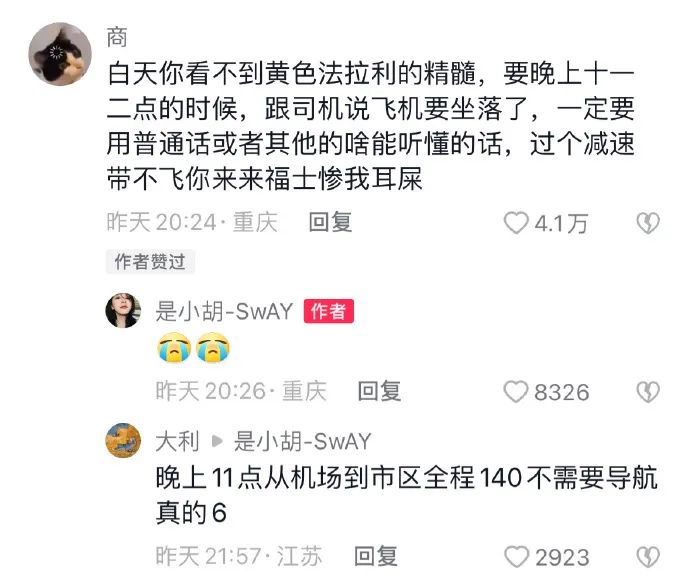
Task: Open 大利 username link
Action: [x=177, y=441]
